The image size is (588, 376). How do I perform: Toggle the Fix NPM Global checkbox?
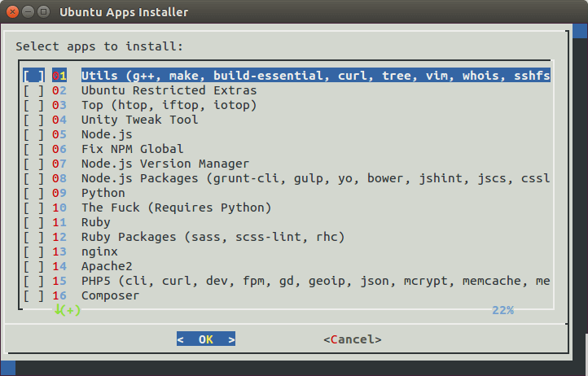point(33,149)
